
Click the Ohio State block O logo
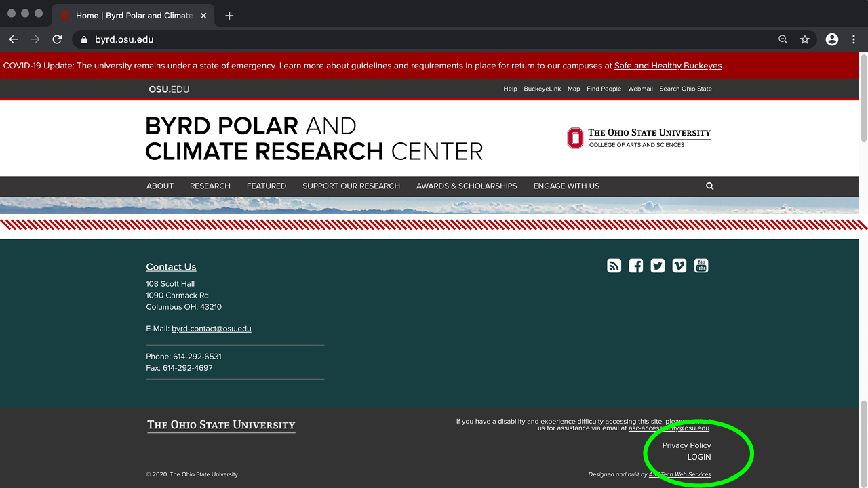[575, 138]
